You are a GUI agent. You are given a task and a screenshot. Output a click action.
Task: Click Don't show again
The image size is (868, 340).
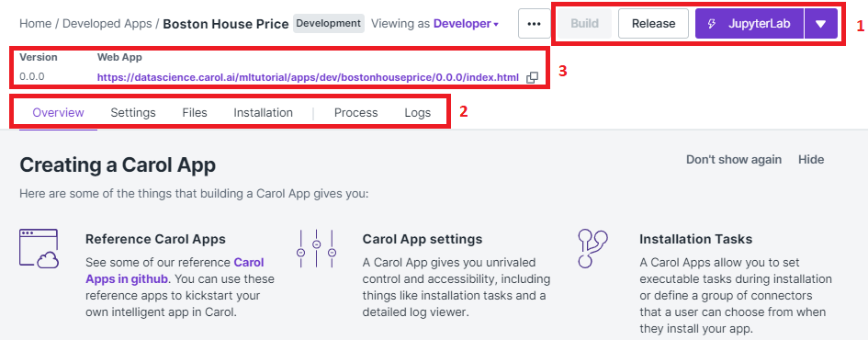pos(734,160)
